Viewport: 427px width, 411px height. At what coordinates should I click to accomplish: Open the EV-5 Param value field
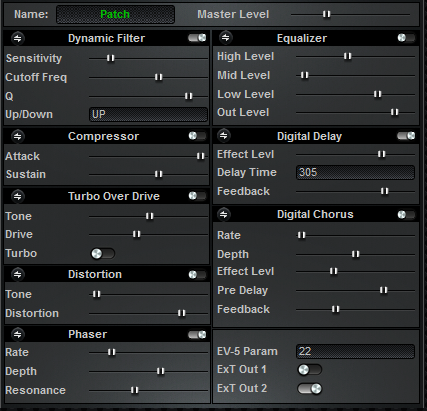[x=355, y=351]
